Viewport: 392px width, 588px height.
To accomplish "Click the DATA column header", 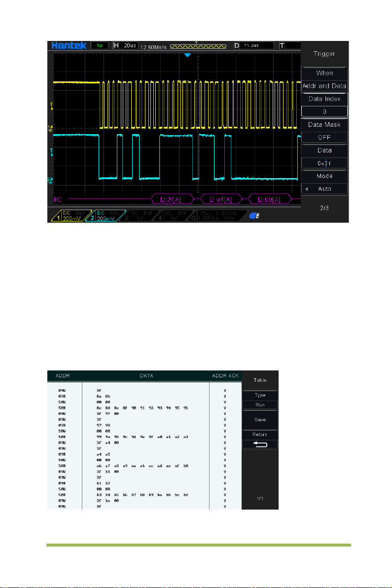I will (x=146, y=376).
